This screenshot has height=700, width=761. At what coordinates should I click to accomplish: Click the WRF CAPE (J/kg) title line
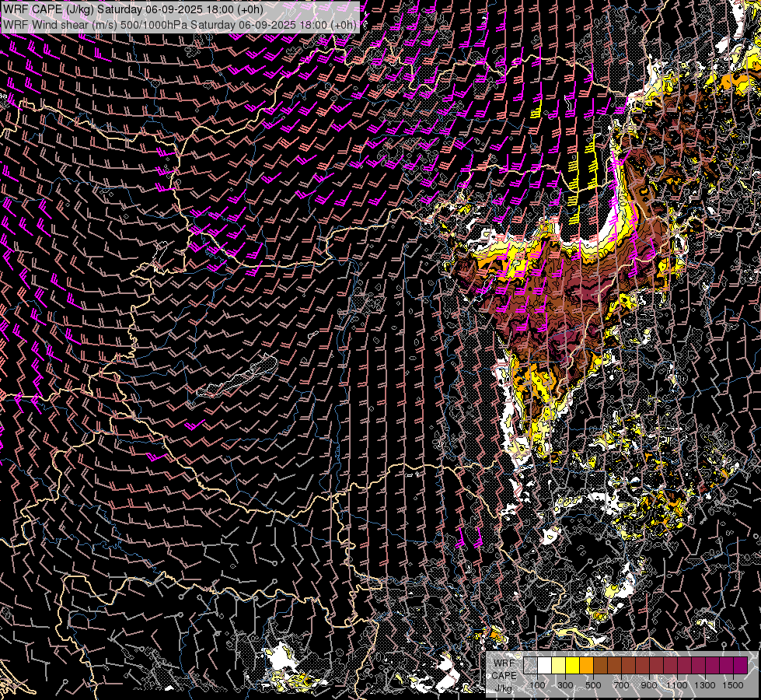click(133, 9)
